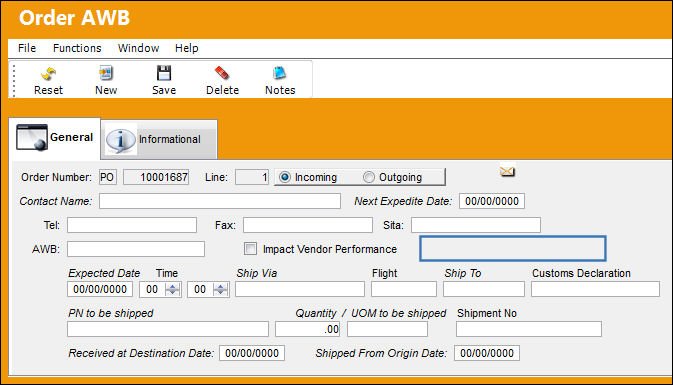Select the Outgoing radio button

pyautogui.click(x=368, y=177)
